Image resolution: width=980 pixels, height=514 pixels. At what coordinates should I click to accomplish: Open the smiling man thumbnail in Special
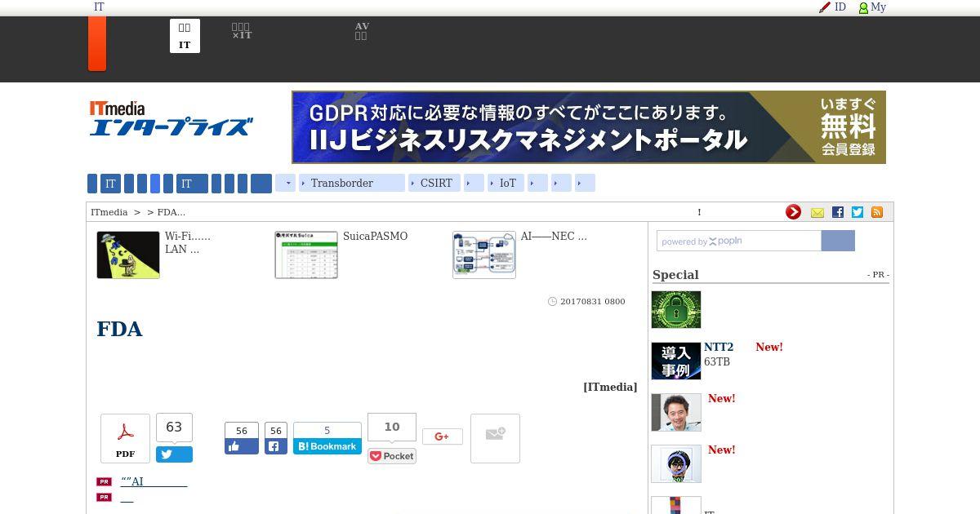click(676, 413)
